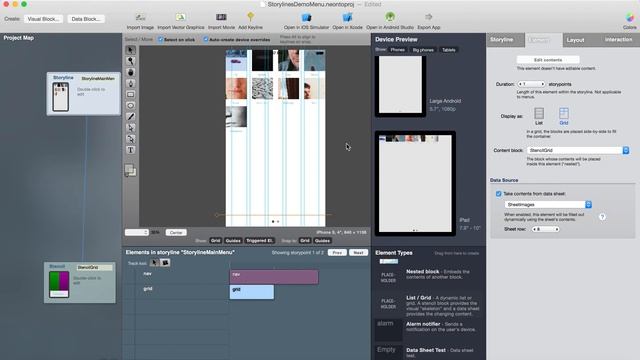This screenshot has height=360, width=640.
Task: Toggle Show Guides button
Action: (x=233, y=240)
